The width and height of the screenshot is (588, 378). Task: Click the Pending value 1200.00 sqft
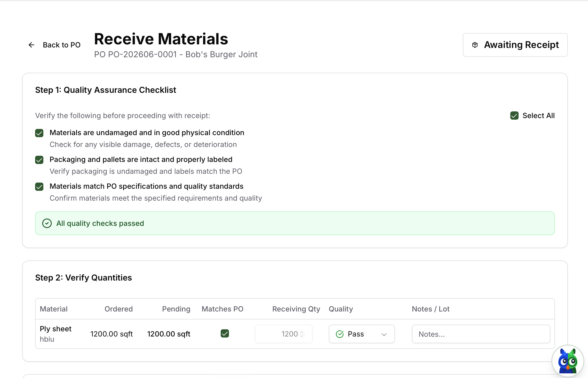point(169,334)
